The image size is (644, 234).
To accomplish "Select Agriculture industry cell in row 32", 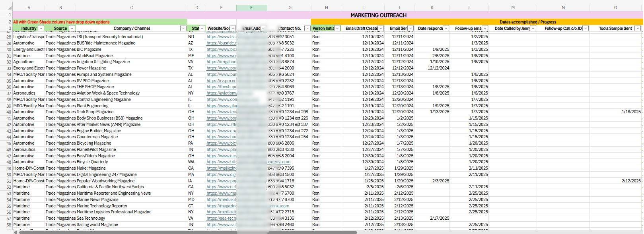I will [29, 62].
